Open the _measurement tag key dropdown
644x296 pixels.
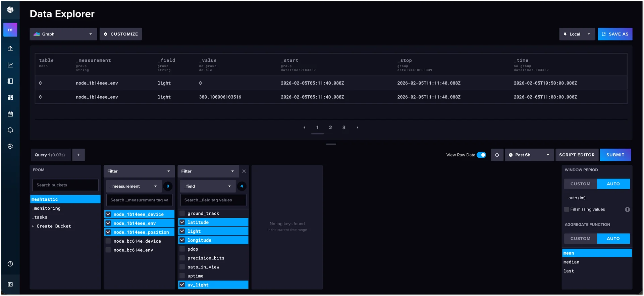point(134,186)
